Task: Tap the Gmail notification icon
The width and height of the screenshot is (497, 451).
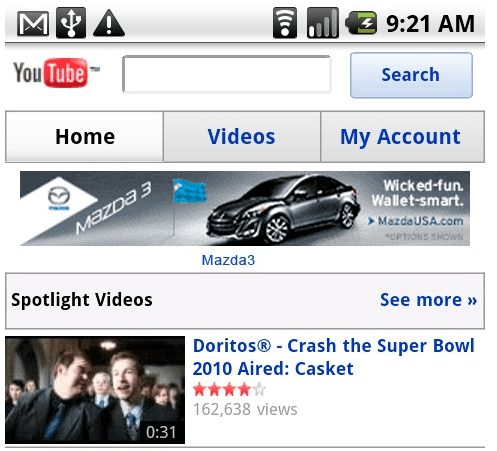Action: 33,23
